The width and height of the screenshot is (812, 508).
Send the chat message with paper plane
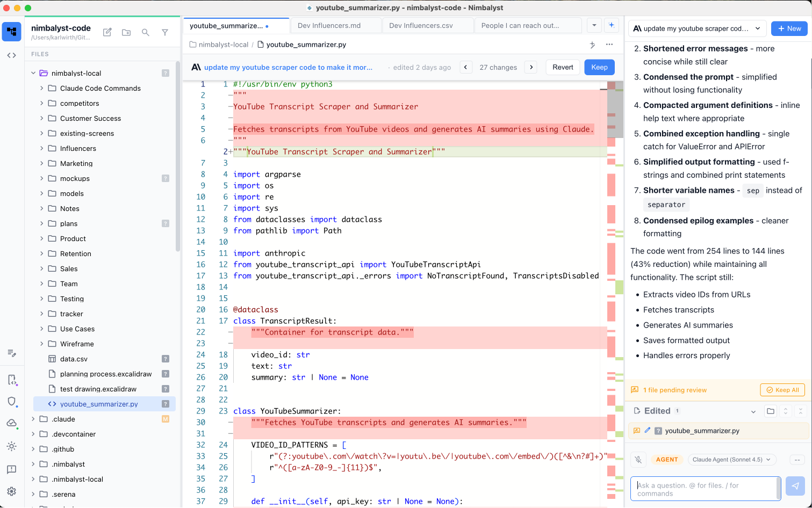pyautogui.click(x=795, y=486)
